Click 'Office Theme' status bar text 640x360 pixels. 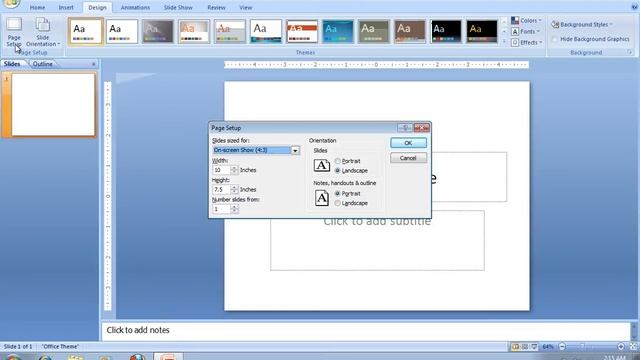click(x=60, y=347)
